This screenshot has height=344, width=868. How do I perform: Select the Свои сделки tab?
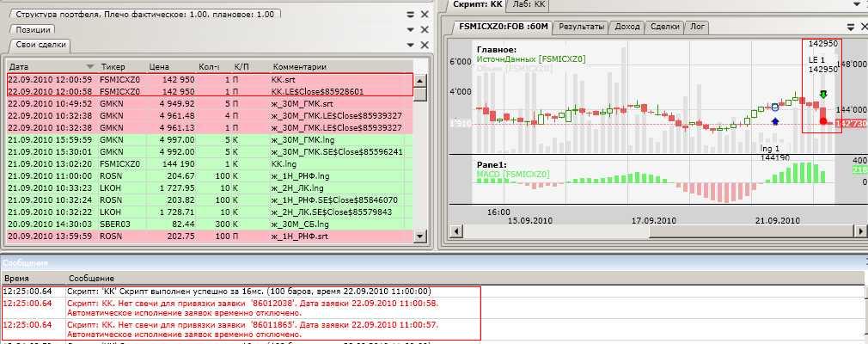[x=40, y=45]
